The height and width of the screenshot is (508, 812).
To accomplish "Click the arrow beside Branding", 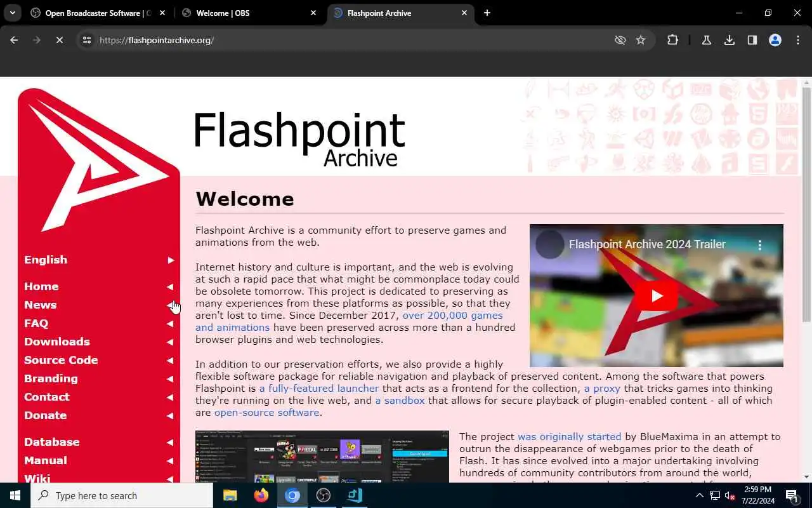I will click(170, 379).
